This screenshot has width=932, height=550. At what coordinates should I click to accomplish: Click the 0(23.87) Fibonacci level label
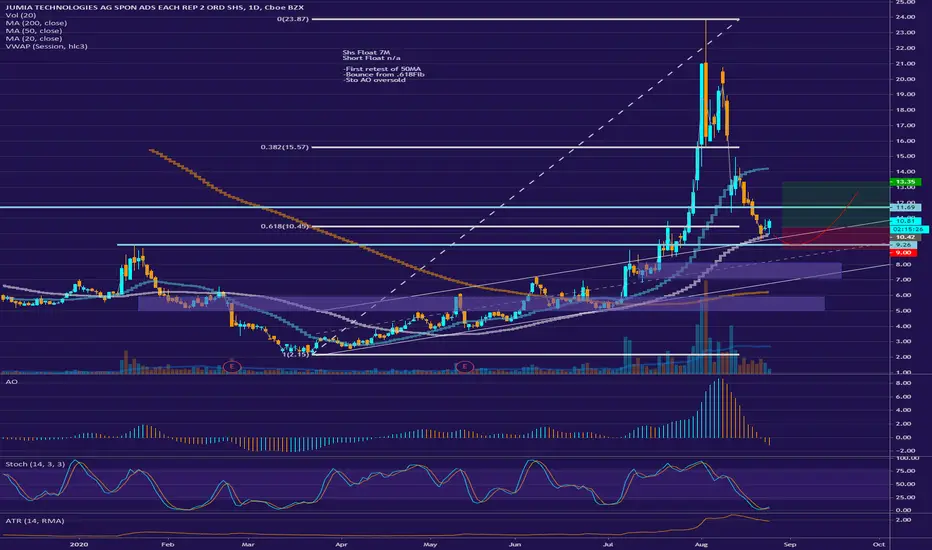click(292, 19)
